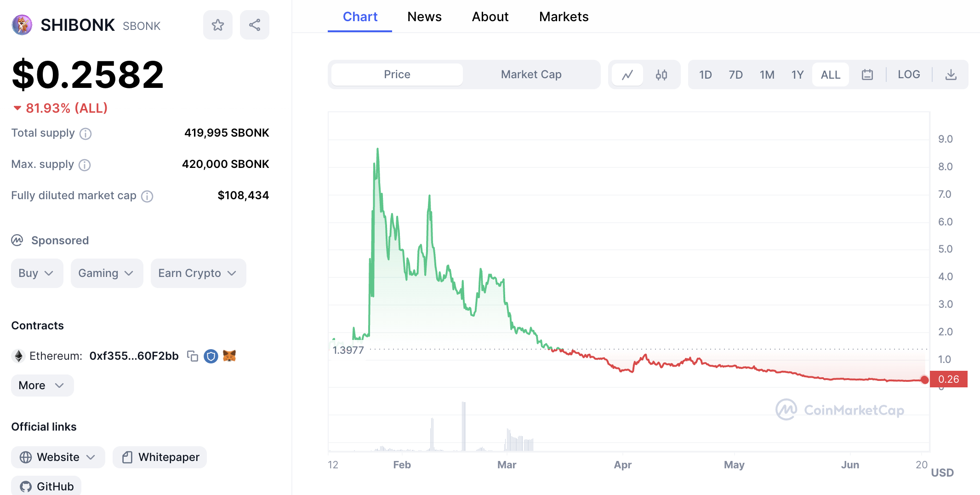
Task: Click the 0xf355...60F2bb contract address
Action: [x=134, y=356]
